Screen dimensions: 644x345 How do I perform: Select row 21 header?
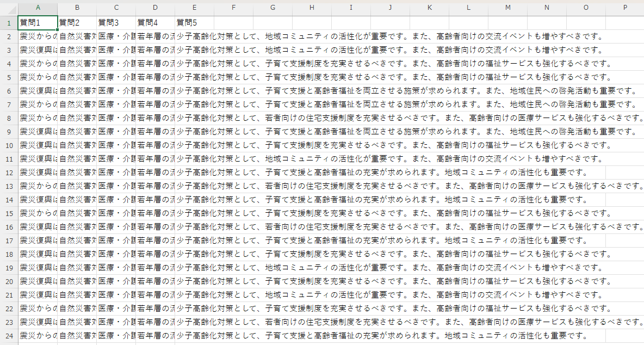tap(9, 294)
